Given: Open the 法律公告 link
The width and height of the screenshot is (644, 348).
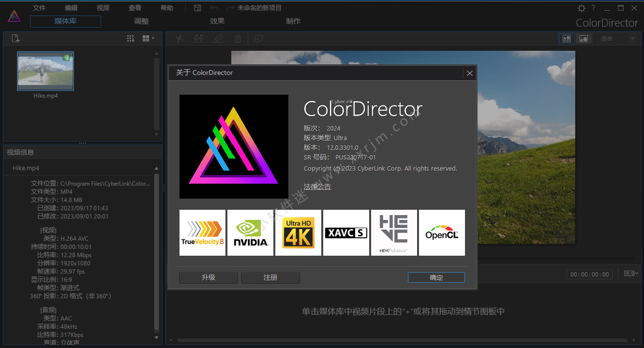Looking at the screenshot, I should [317, 187].
